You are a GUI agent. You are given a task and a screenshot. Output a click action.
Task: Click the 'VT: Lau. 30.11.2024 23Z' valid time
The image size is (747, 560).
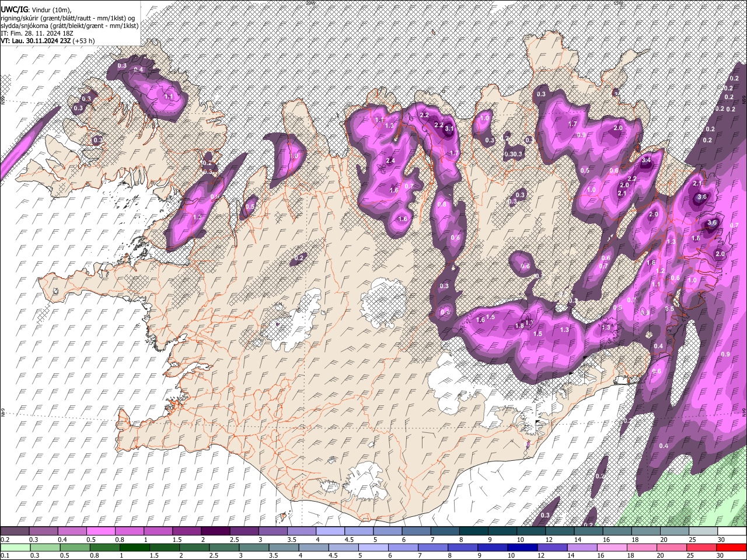[x=36, y=41]
